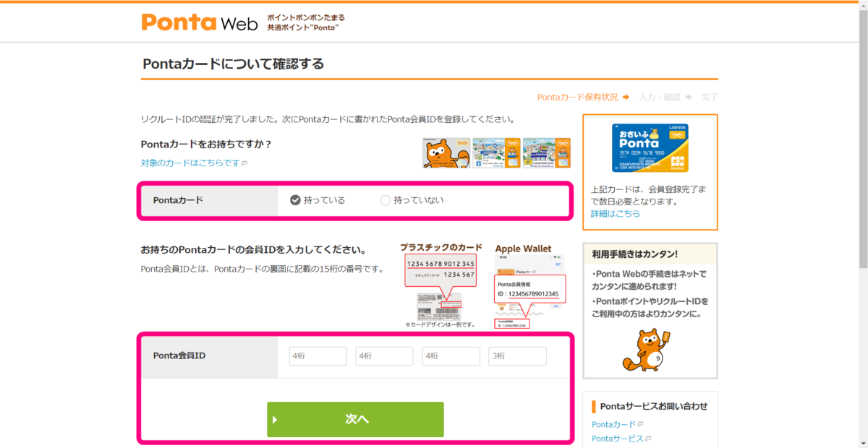Viewport: 868px width, 448px height.
Task: Click the Ponta Web logo
Action: pyautogui.click(x=200, y=22)
